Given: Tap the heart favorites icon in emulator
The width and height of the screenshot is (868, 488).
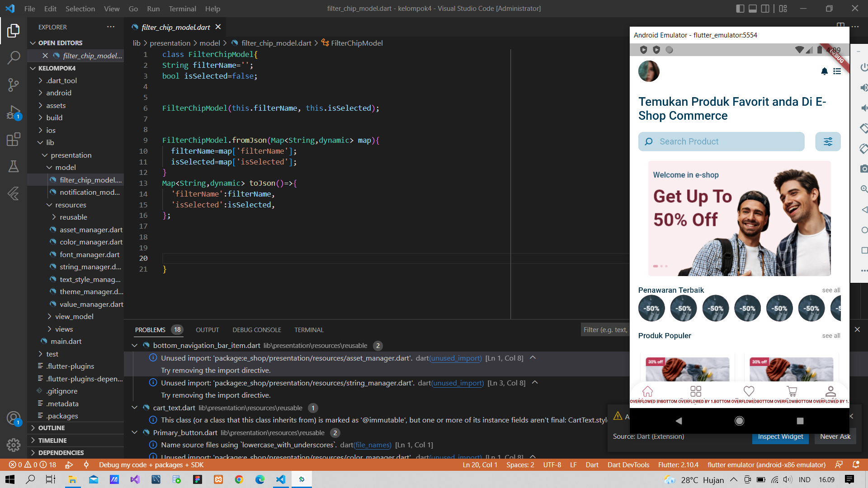Looking at the screenshot, I should [x=749, y=391].
